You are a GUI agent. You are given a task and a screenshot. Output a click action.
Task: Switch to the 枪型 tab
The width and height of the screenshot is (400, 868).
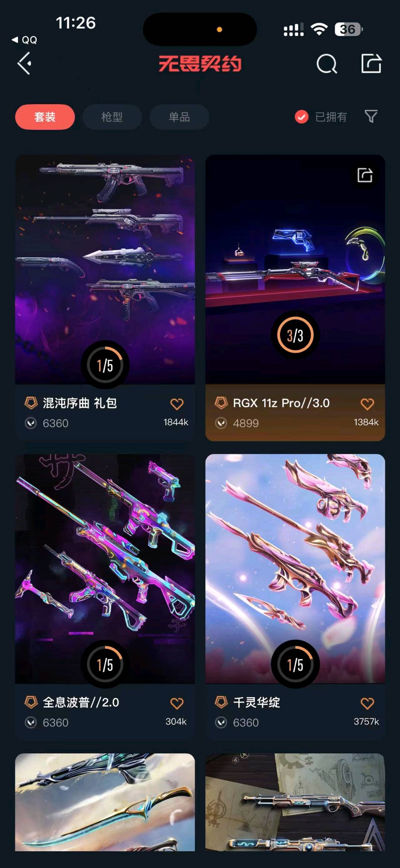(x=112, y=117)
